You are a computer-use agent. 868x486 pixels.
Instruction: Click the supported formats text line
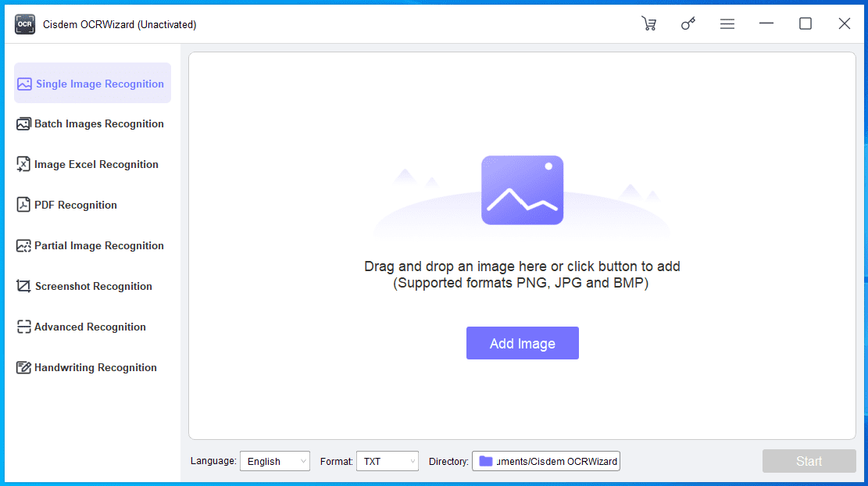521,283
